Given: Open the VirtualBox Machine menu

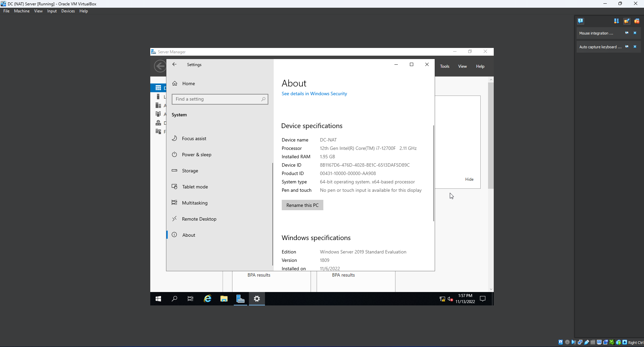Looking at the screenshot, I should coord(22,11).
